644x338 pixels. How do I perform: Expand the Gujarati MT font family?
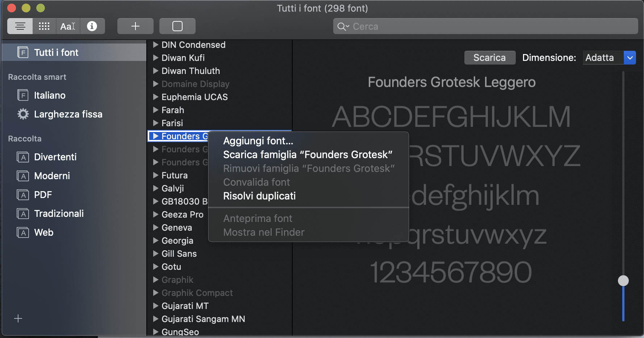pos(156,306)
